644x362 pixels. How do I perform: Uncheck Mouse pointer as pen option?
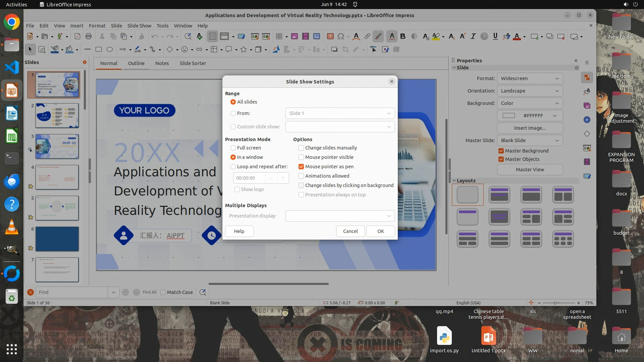(x=301, y=167)
